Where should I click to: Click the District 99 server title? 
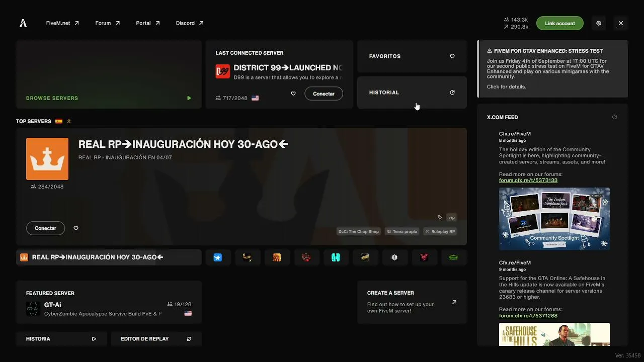tap(288, 68)
